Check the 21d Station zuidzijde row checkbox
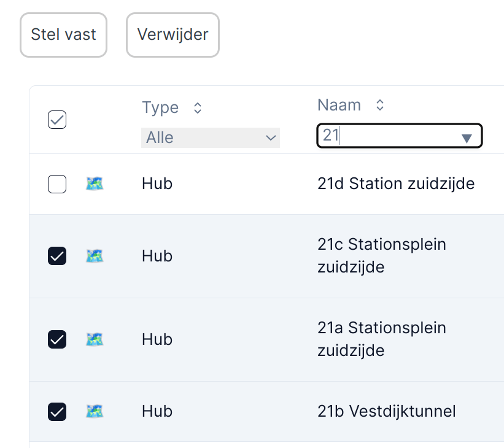The height and width of the screenshot is (448, 504). click(57, 184)
